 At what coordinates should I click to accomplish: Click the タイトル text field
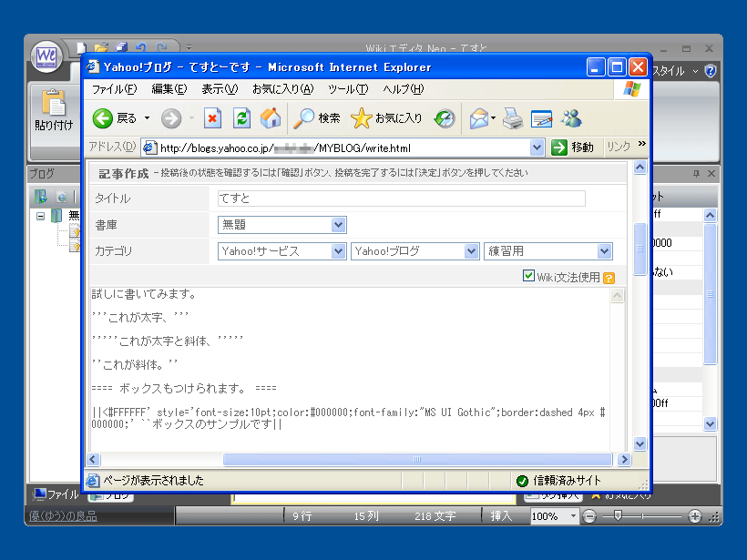tap(401, 199)
